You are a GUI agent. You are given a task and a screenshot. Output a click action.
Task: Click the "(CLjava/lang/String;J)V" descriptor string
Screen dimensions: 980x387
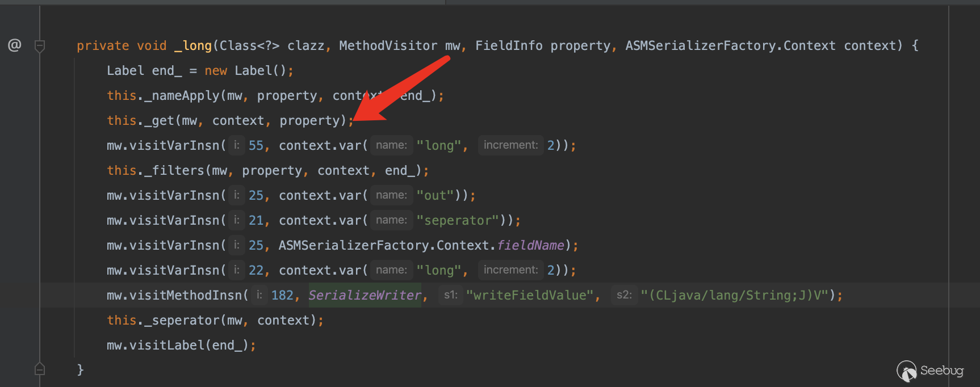click(x=734, y=295)
